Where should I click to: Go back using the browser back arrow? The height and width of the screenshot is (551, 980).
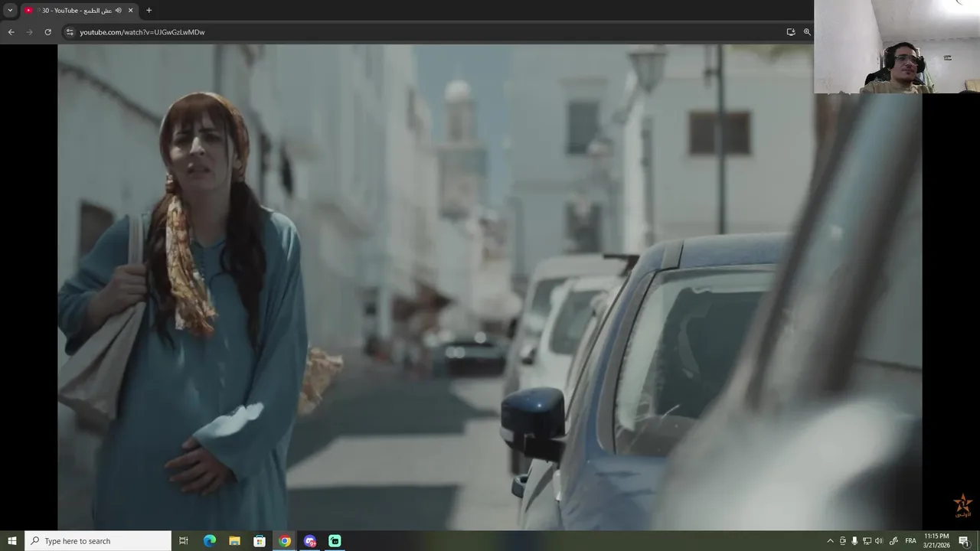tap(11, 32)
